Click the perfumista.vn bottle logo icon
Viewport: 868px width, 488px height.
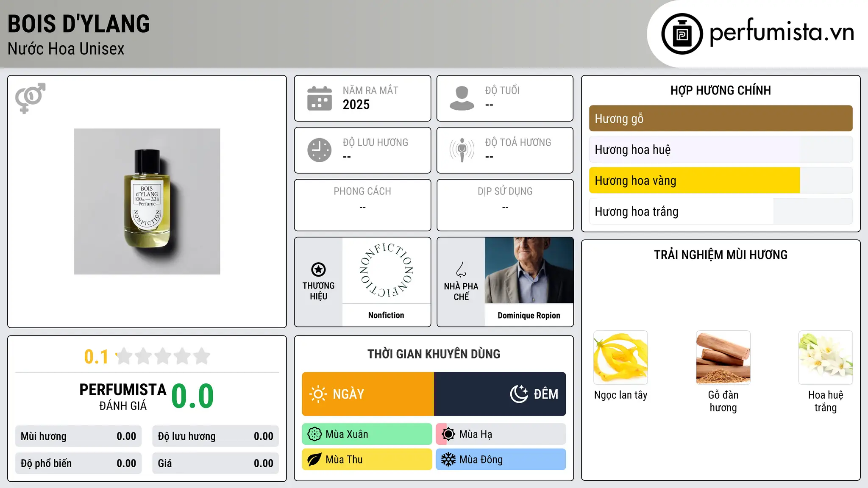682,34
